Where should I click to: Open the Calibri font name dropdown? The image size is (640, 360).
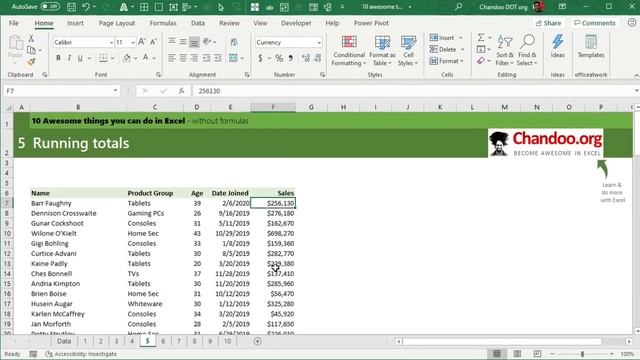click(111, 42)
